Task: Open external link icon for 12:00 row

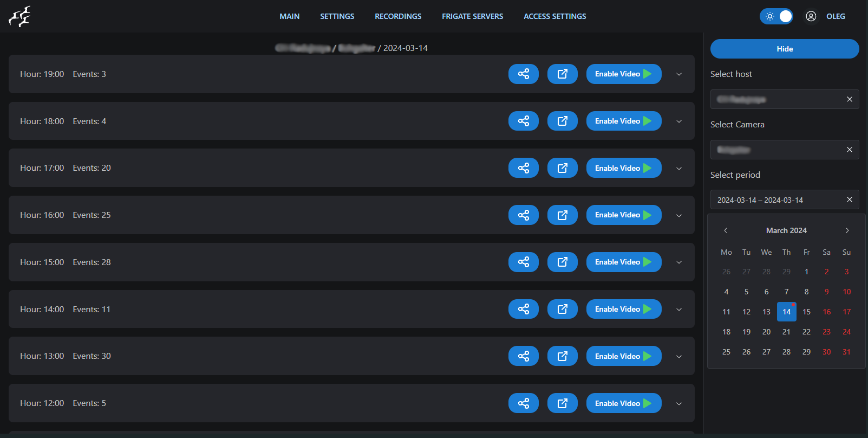Action: point(562,403)
